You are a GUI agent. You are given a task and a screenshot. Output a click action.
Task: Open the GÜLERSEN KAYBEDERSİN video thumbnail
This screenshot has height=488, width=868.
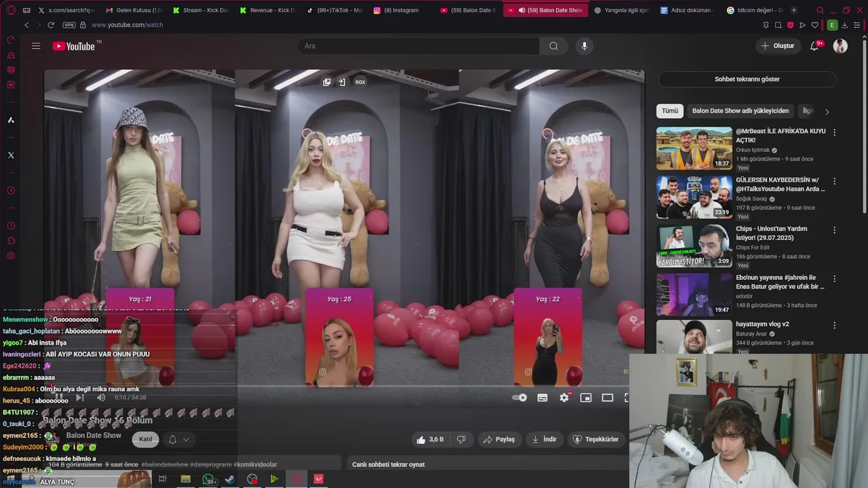point(694,197)
